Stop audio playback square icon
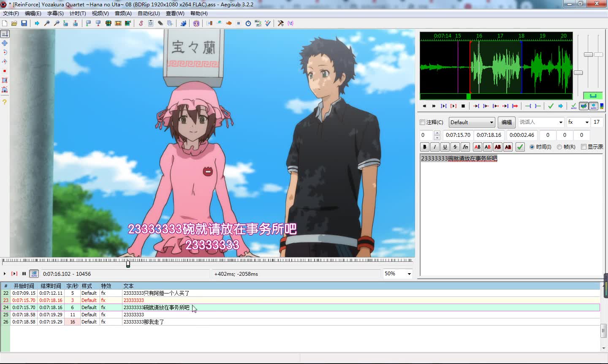Screen dimensions: 608x364 (463, 106)
